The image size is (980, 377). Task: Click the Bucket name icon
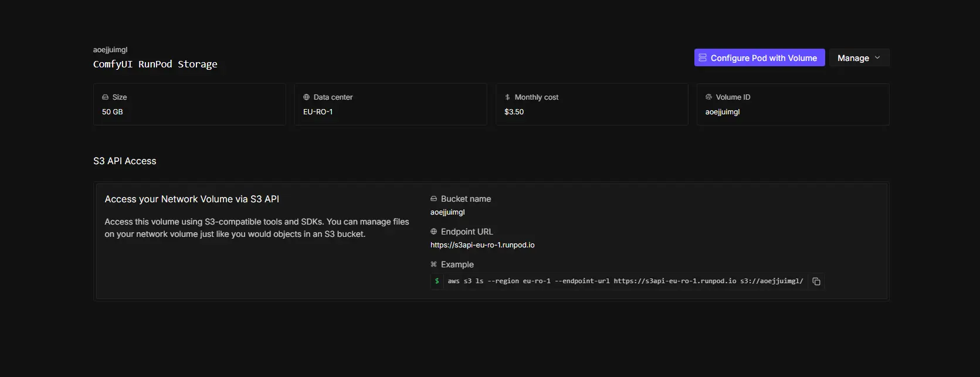(x=434, y=199)
